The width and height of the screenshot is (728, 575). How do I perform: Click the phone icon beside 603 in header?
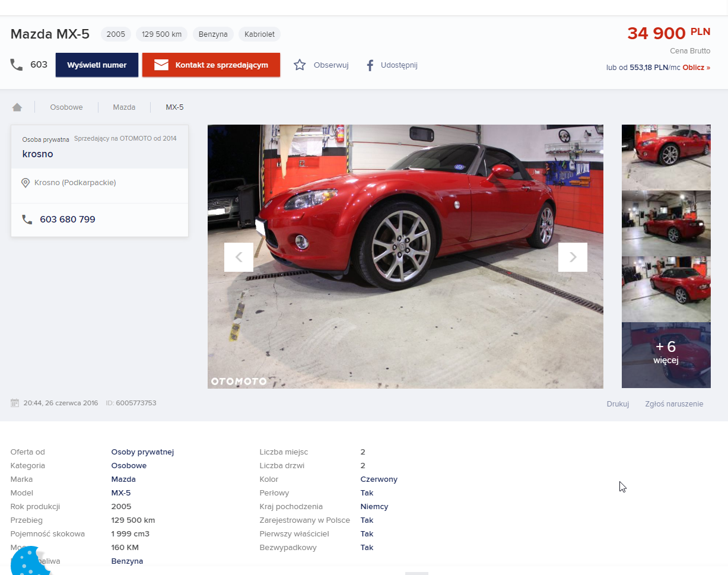click(17, 65)
